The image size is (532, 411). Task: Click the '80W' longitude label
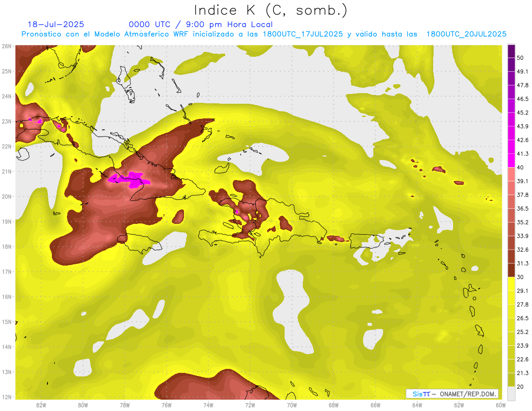coord(83,405)
